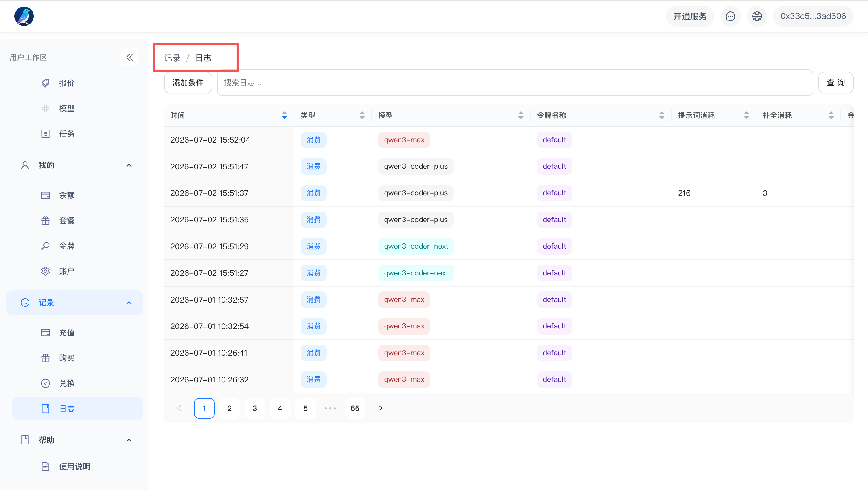Click the gift icon next to 购买
Viewport: 868px width, 490px height.
pos(46,358)
